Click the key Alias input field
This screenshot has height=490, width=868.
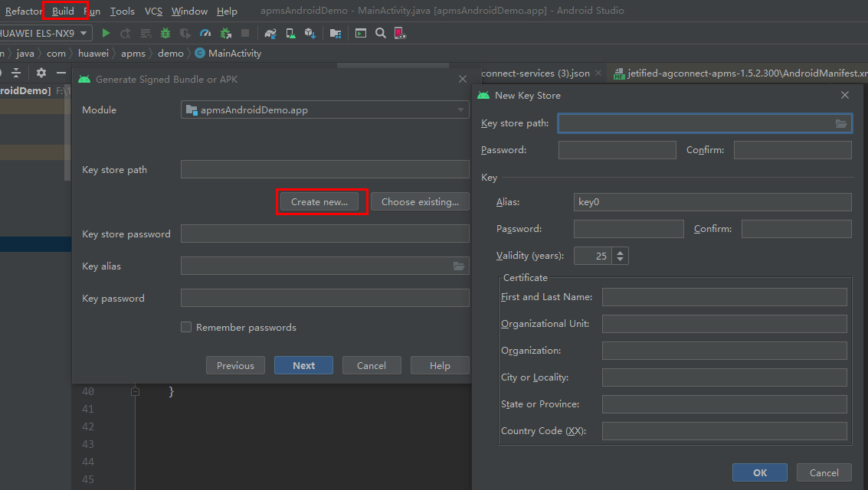(712, 202)
